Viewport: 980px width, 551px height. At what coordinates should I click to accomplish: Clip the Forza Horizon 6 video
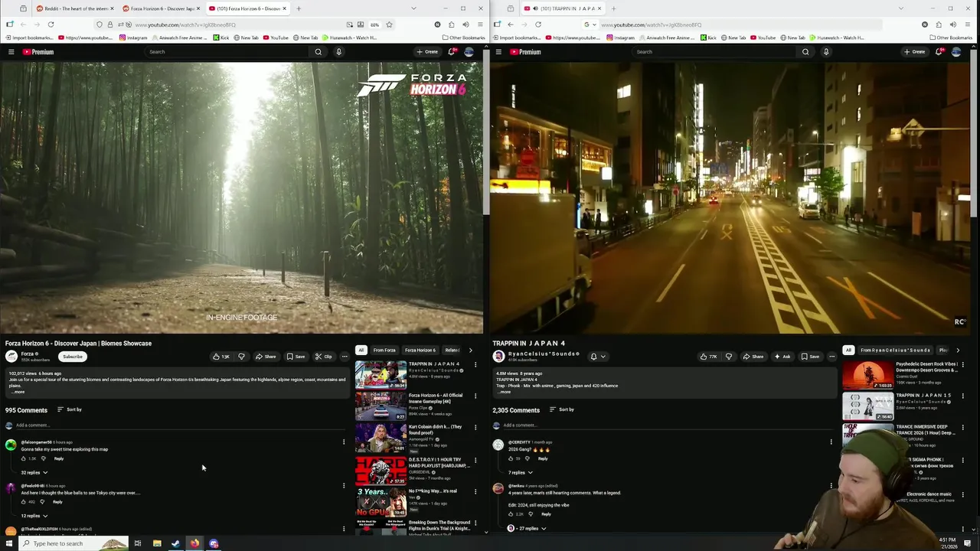[x=324, y=357]
